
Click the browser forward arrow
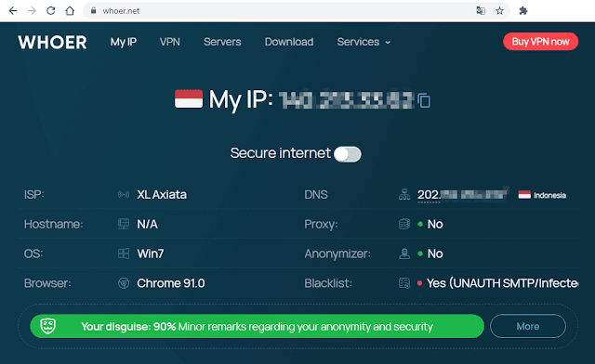32,10
